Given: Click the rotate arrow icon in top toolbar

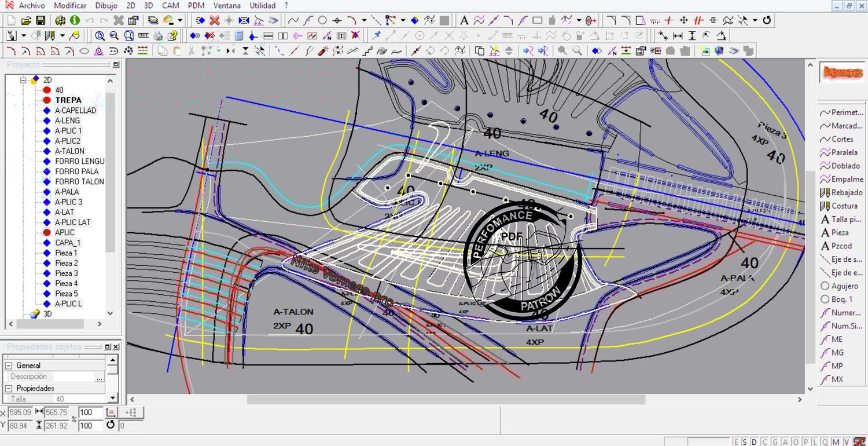Looking at the screenshot, I should click(767, 20).
